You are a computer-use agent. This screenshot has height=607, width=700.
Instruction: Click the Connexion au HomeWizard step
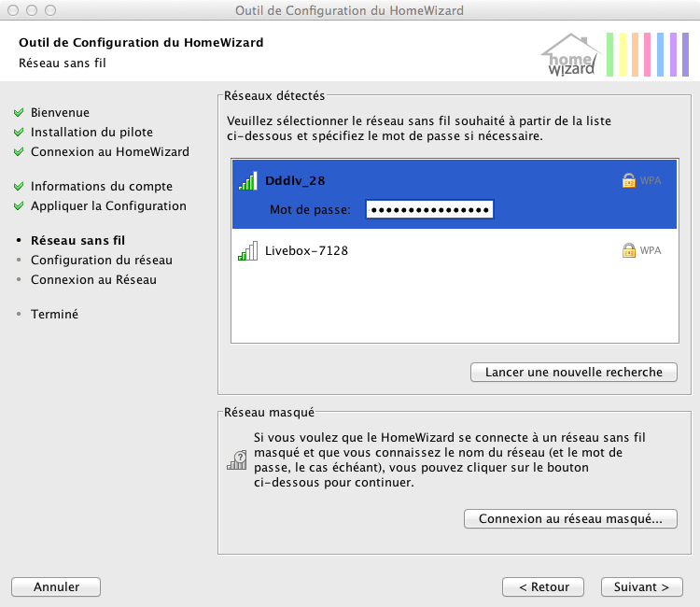point(110,152)
